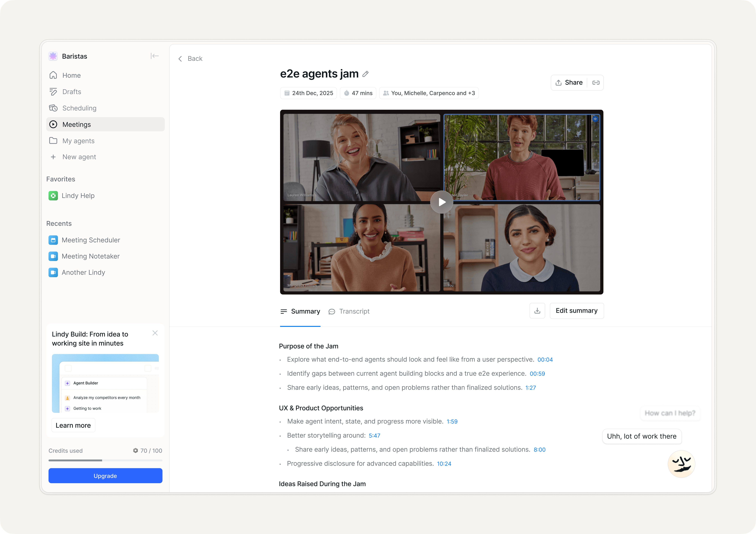Open Drafts in the sidebar
Screen dimensions: 756x534
pos(105,92)
